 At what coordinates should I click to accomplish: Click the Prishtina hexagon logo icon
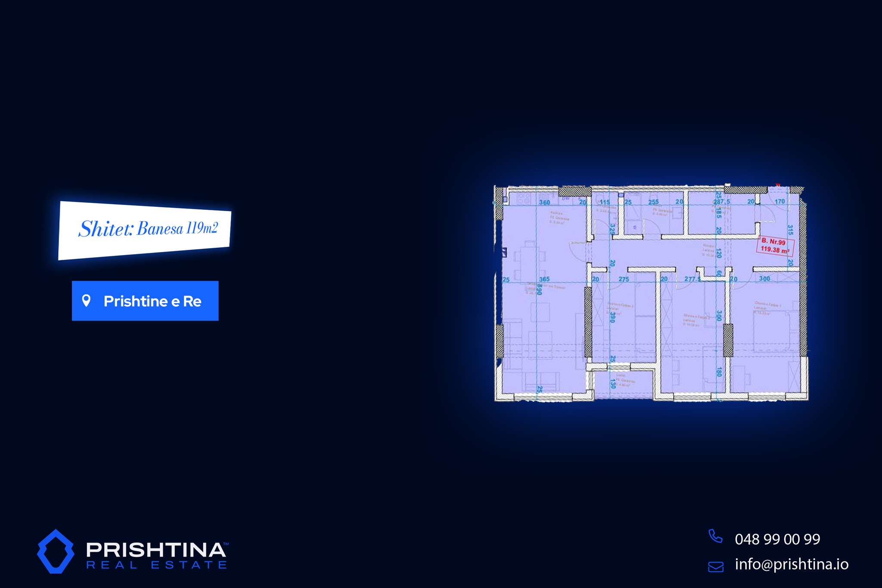[x=56, y=551]
